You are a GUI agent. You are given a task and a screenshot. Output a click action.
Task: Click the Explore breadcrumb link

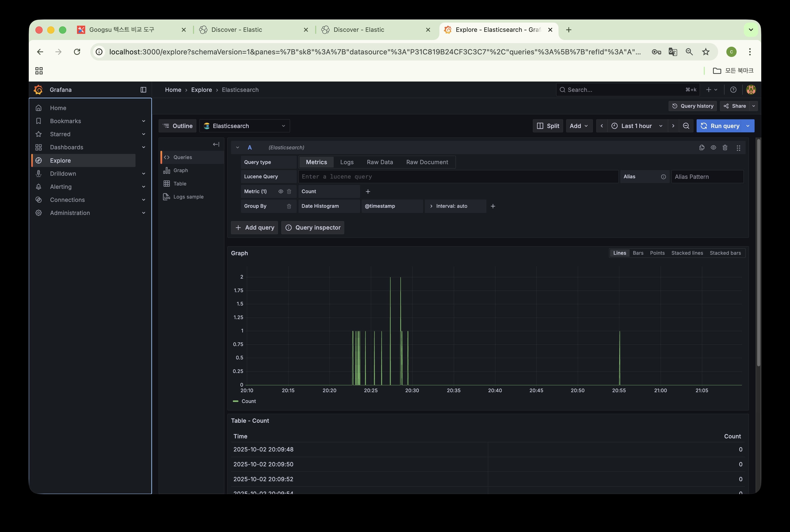[x=201, y=90]
